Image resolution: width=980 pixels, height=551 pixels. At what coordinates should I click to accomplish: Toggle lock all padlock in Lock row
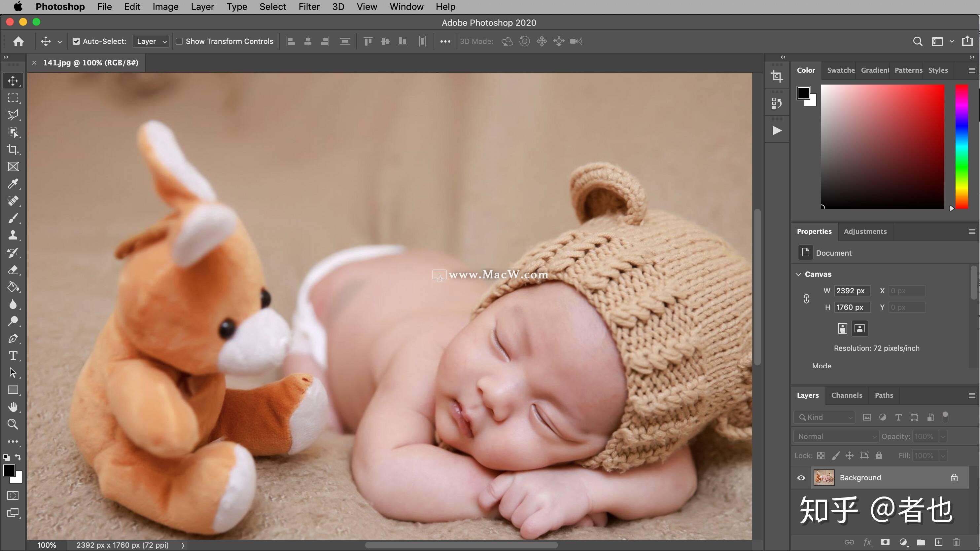click(879, 456)
